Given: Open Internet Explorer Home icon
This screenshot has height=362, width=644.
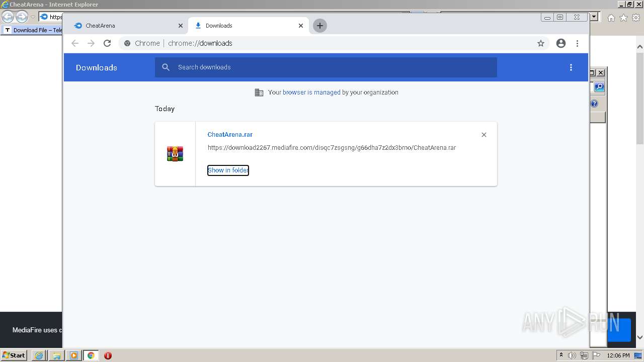Looking at the screenshot, I should [611, 18].
